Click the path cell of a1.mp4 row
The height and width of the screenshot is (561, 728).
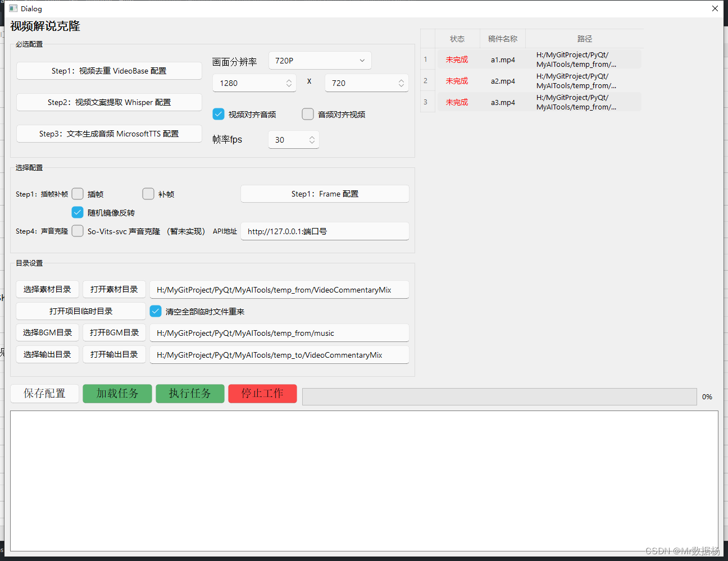(x=584, y=60)
